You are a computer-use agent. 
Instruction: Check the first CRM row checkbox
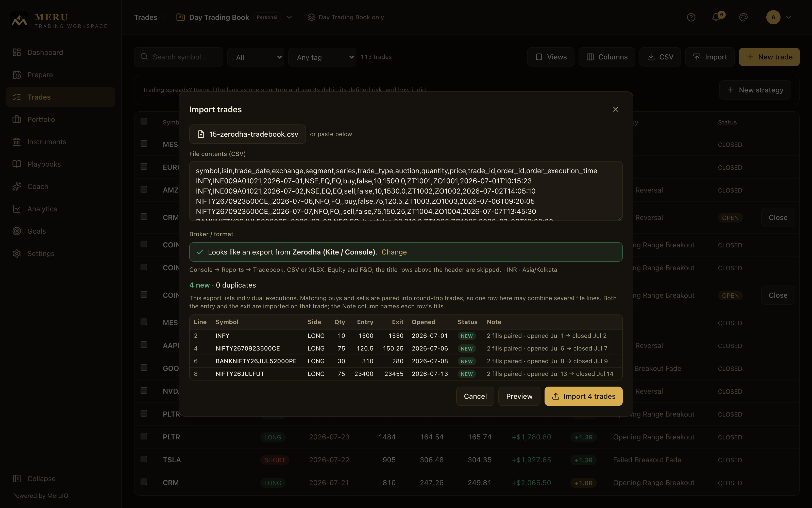coord(144,217)
